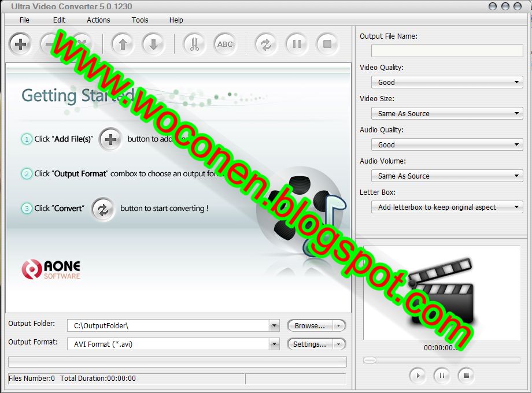Viewport: 532px width, 393px height.
Task: Click the Output File Name input field
Action: (x=447, y=51)
